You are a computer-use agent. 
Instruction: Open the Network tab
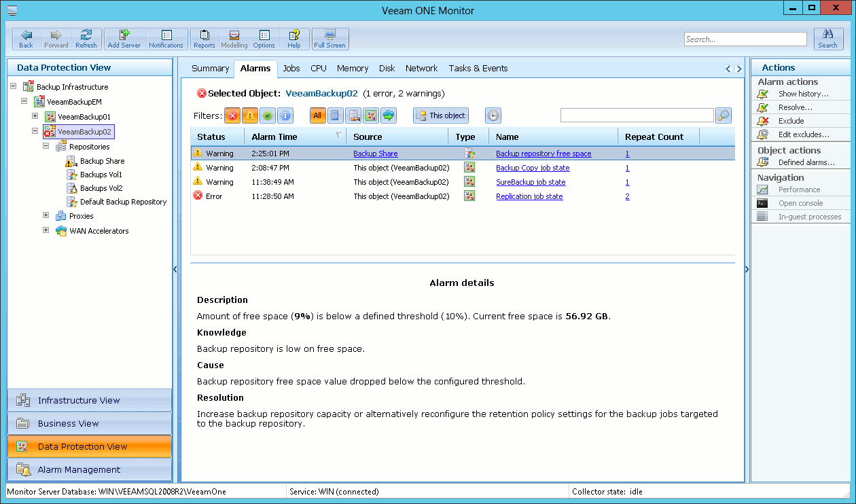coord(422,69)
